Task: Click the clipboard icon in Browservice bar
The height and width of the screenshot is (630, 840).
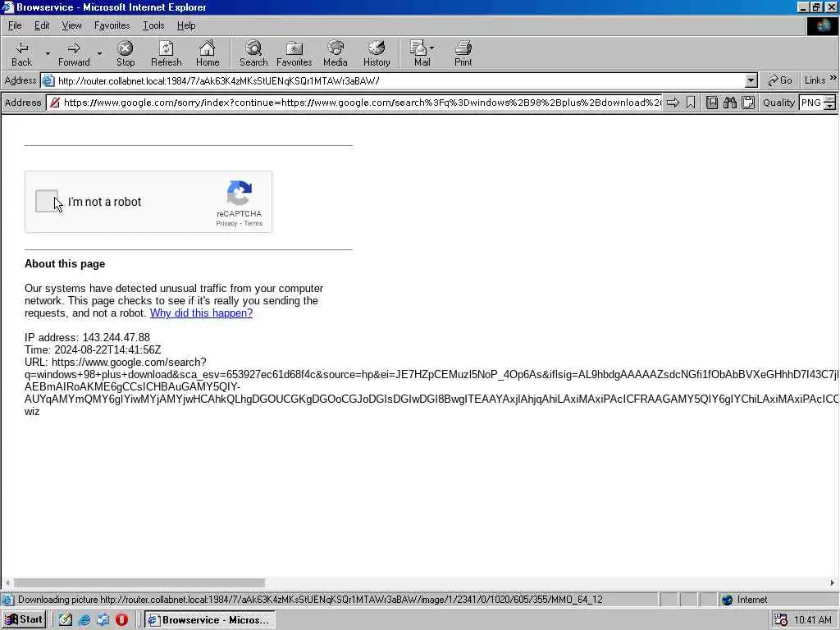Action: 748,103
